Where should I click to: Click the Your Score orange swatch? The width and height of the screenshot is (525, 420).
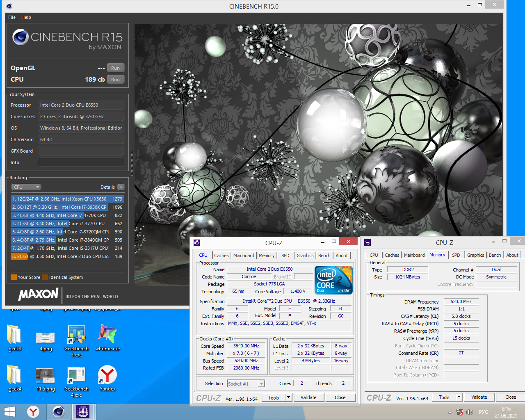14,277
